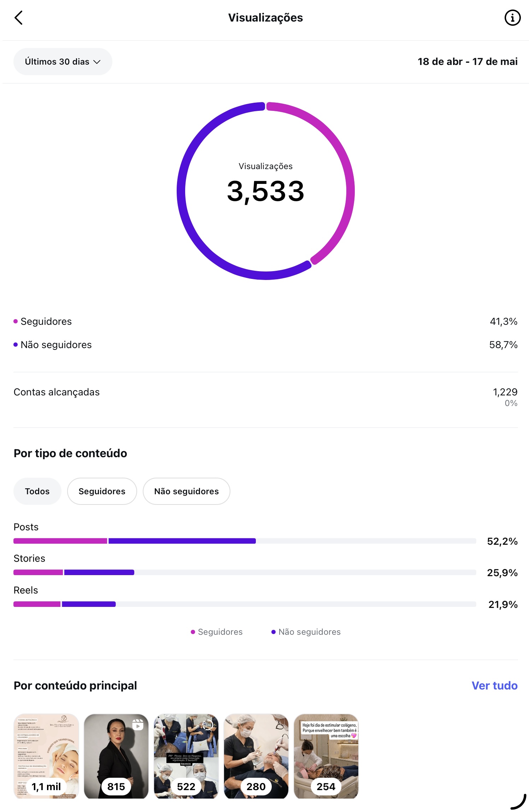Select the Todos filter chip
The width and height of the screenshot is (529, 812).
37,491
